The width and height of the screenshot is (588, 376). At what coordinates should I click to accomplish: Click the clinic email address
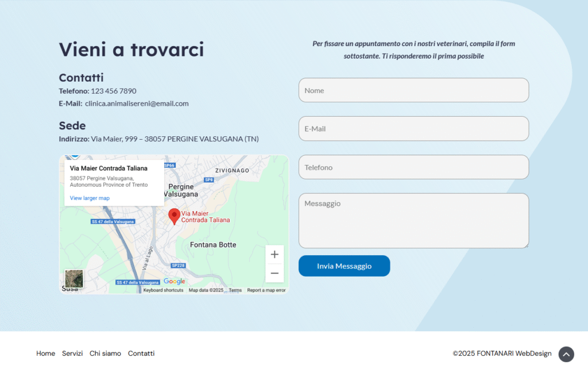tap(137, 103)
